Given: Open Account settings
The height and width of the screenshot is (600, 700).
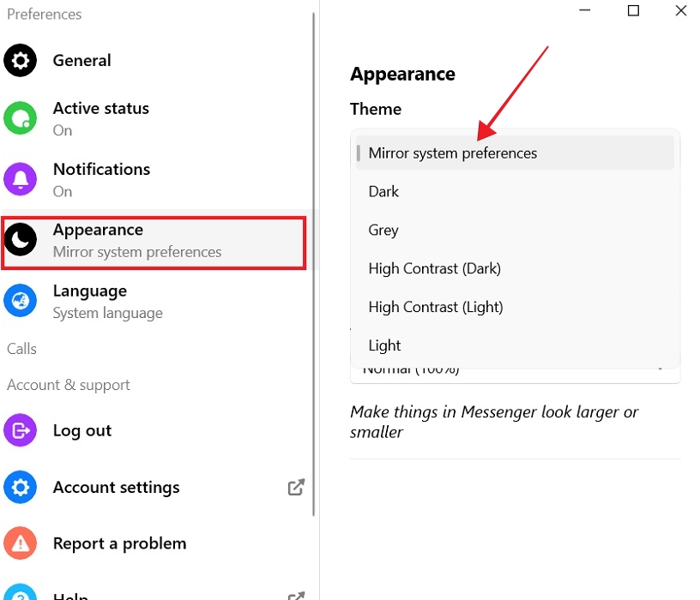Looking at the screenshot, I should click(x=116, y=487).
